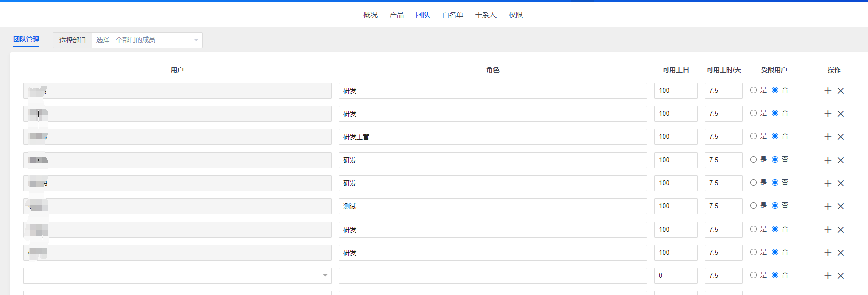Select 否 radio in the 测试 row
868x295 pixels.
click(x=775, y=206)
